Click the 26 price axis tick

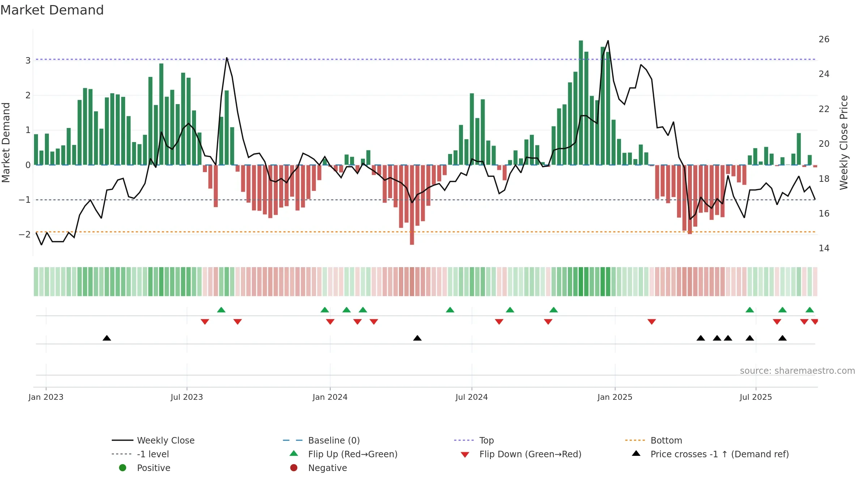(x=824, y=39)
